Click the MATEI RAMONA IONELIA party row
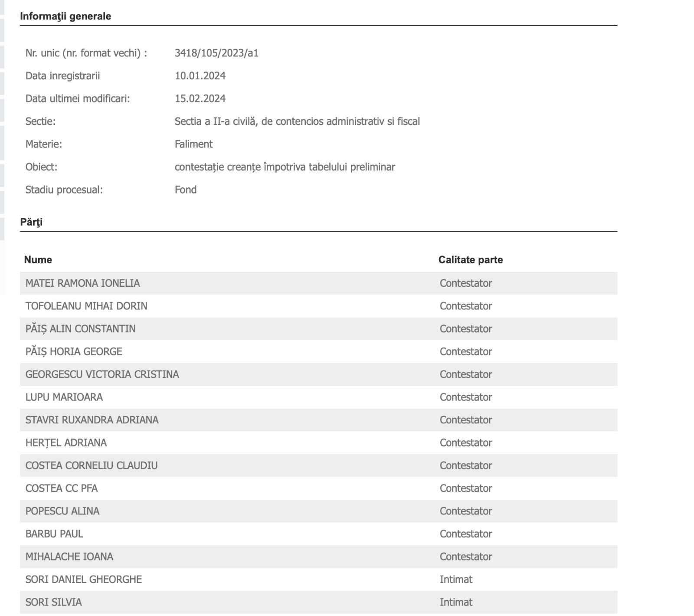The height and width of the screenshot is (616, 694). tap(83, 283)
